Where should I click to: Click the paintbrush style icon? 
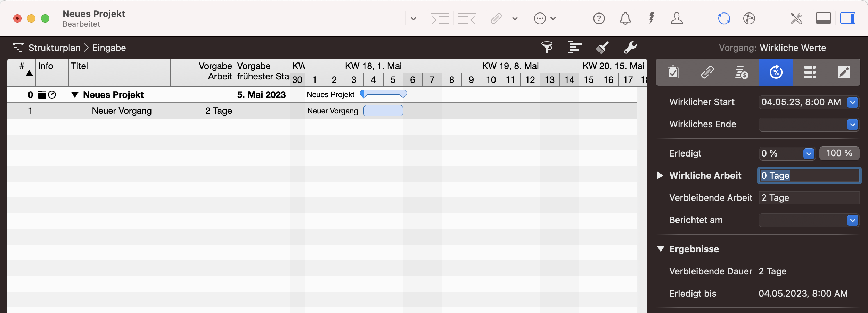coord(602,48)
